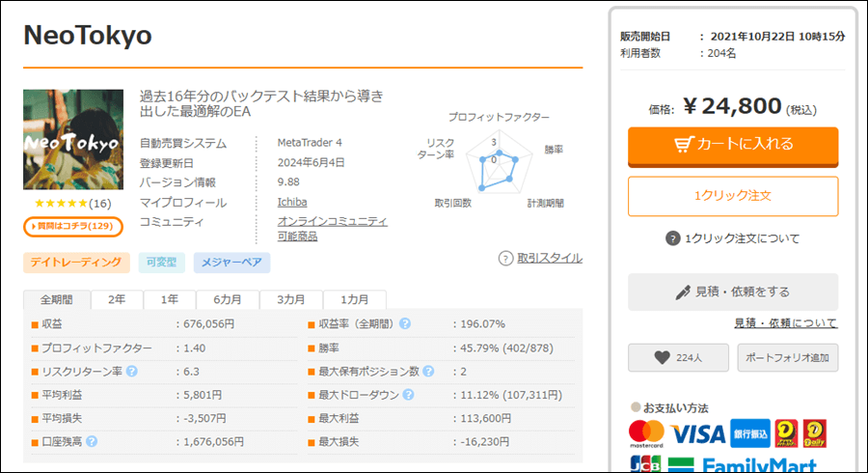Click the 1クリック注文 button

[x=733, y=196]
